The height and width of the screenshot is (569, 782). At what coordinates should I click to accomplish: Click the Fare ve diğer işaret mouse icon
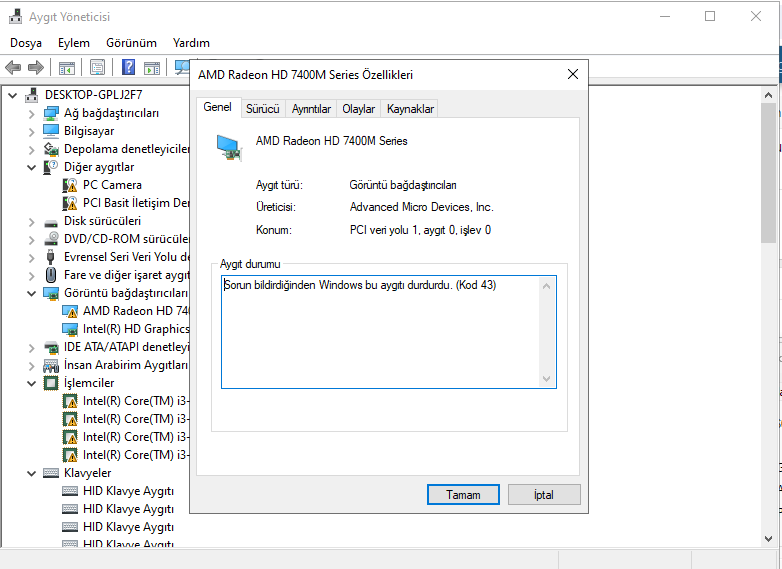click(x=51, y=275)
